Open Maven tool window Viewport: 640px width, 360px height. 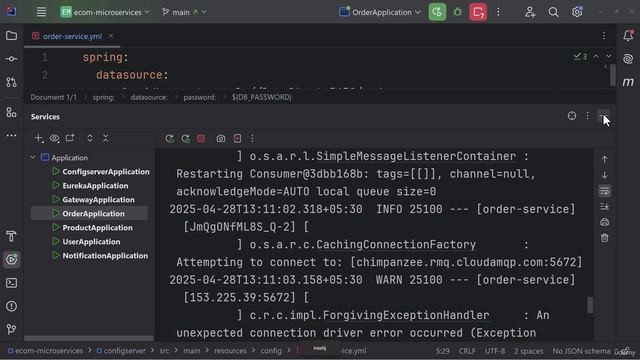628,82
